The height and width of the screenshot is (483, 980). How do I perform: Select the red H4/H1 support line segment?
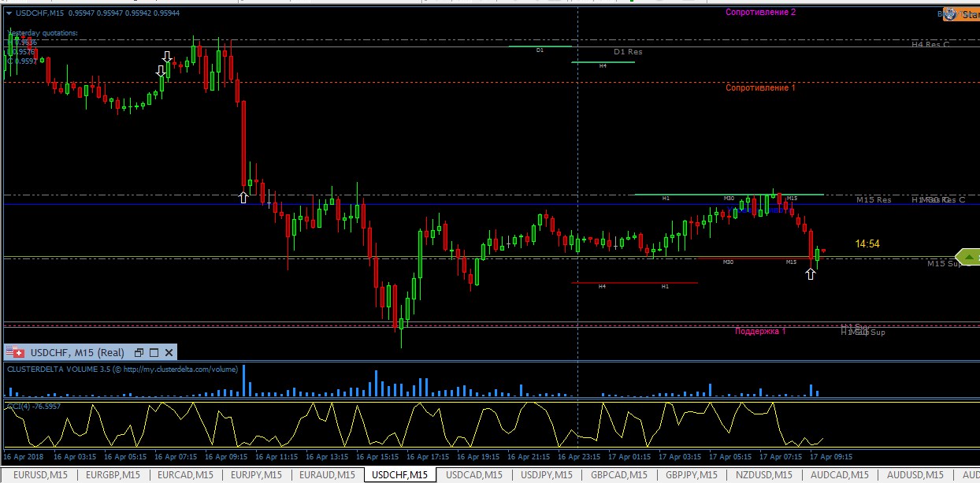634,282
